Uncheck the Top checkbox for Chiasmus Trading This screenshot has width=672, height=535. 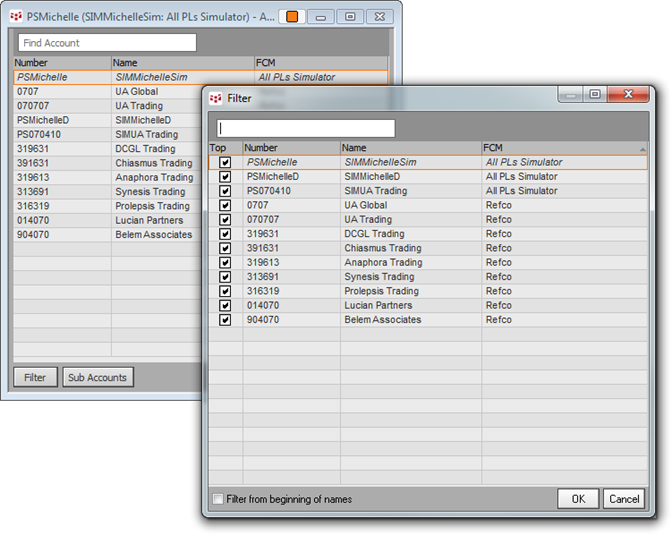click(x=225, y=248)
